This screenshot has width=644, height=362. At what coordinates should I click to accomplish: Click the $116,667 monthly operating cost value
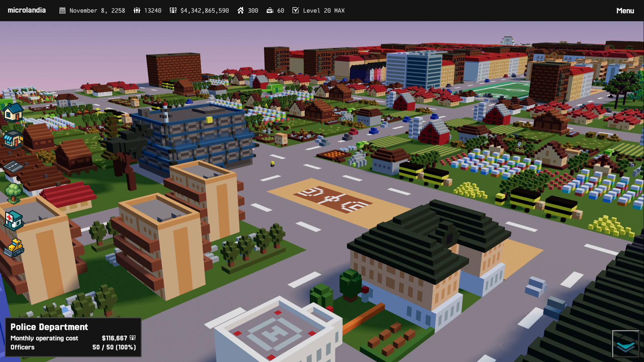tap(114, 338)
